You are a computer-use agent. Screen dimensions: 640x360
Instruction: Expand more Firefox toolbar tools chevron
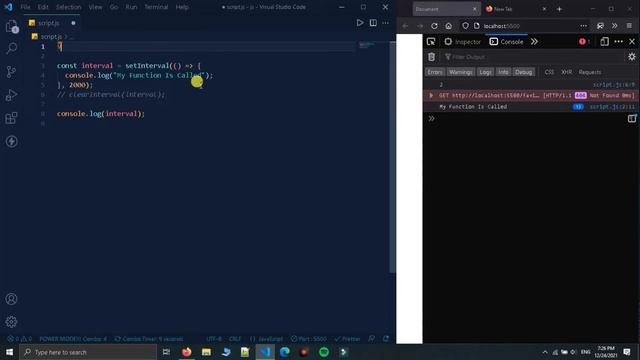[615, 26]
